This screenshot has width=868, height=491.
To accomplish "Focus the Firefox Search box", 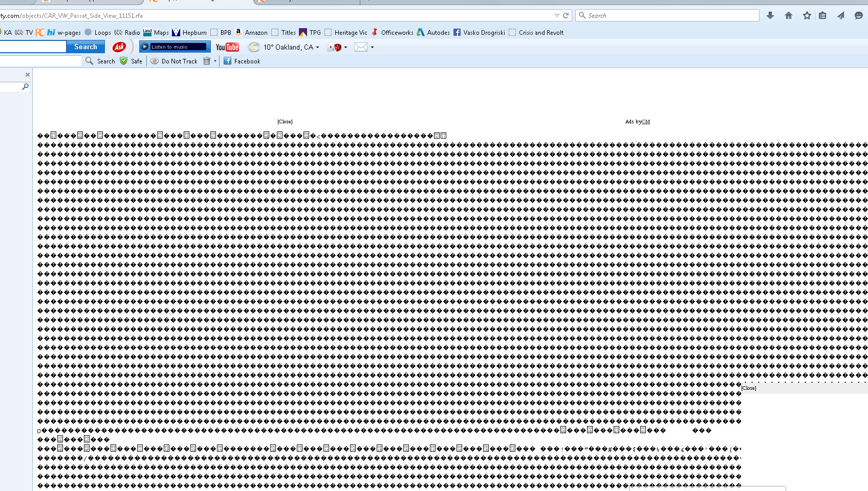I will point(667,15).
